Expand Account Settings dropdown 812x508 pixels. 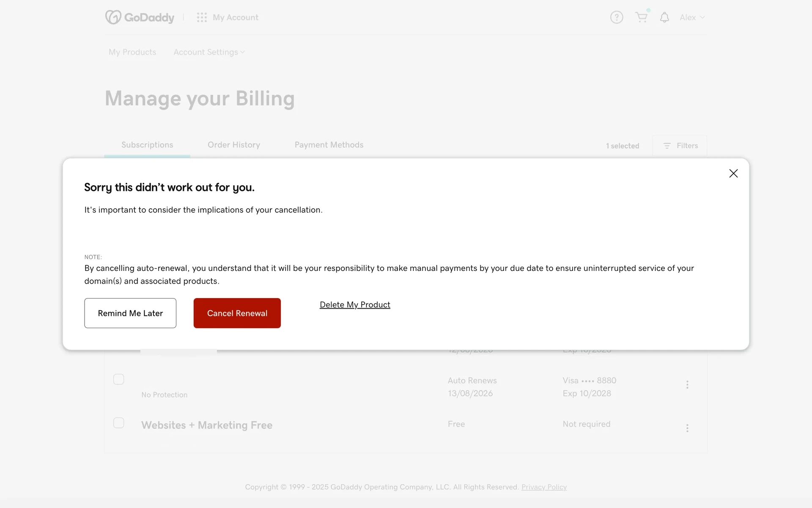(209, 52)
